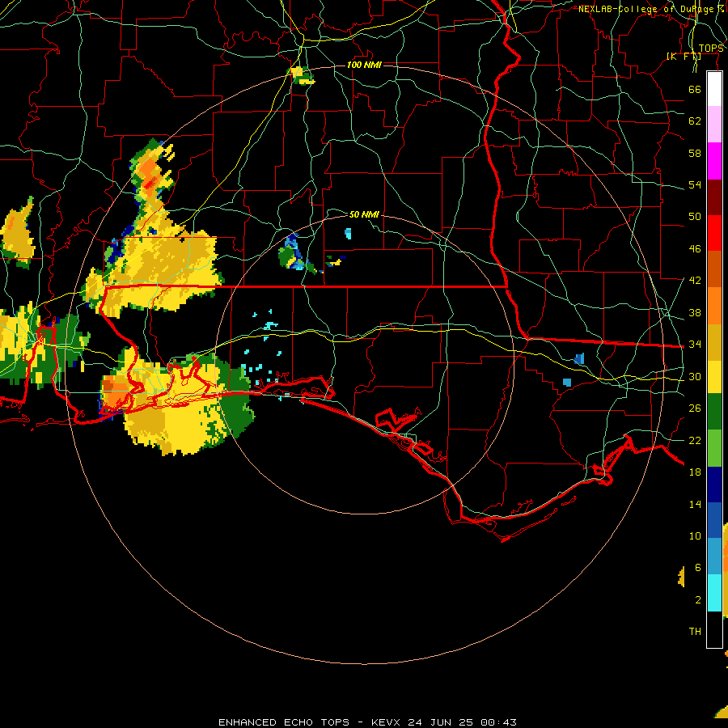Click the 100 NMI range ring label
Screen dimensions: 728x728
pos(365,65)
